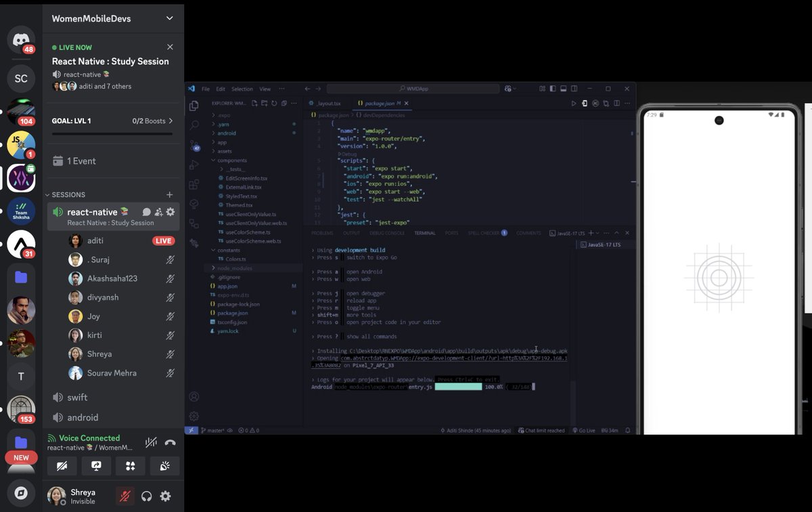Create channel in SESSIONS category
The width and height of the screenshot is (812, 512).
click(170, 194)
